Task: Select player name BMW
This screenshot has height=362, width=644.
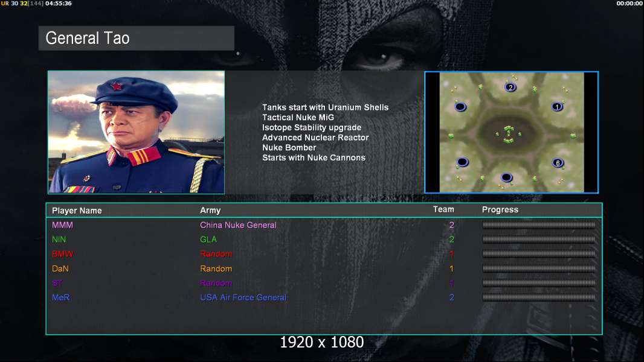Action: coord(62,254)
